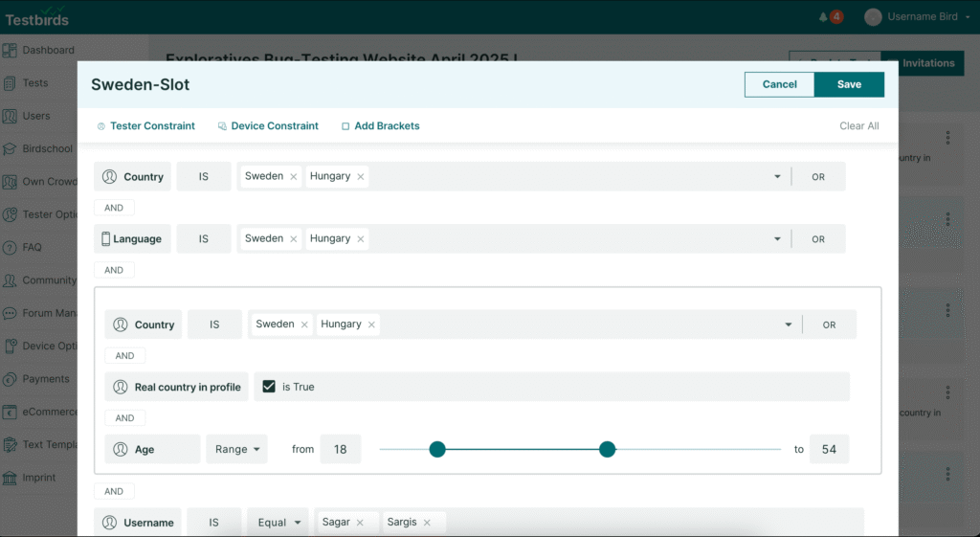Toggle the OR button on Language row

coord(818,238)
